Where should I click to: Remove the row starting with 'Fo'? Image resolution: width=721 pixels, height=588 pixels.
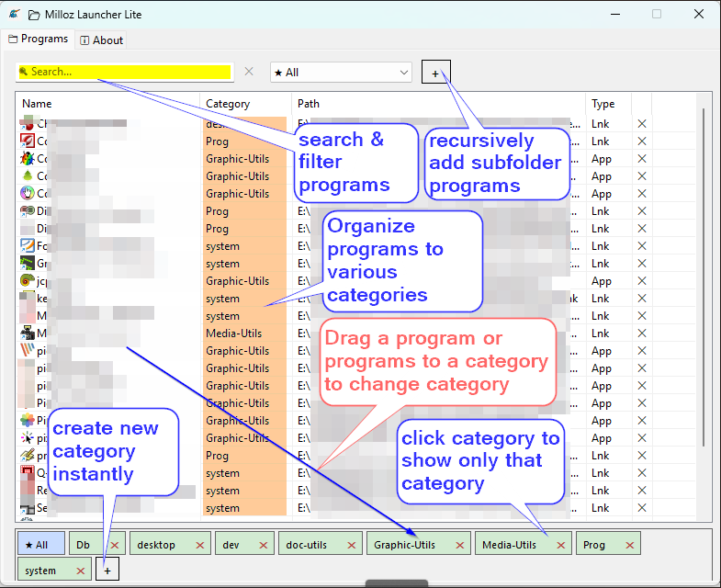642,246
